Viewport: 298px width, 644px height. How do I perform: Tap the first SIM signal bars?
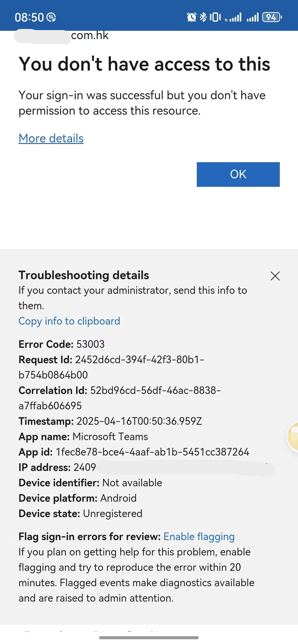point(233,17)
